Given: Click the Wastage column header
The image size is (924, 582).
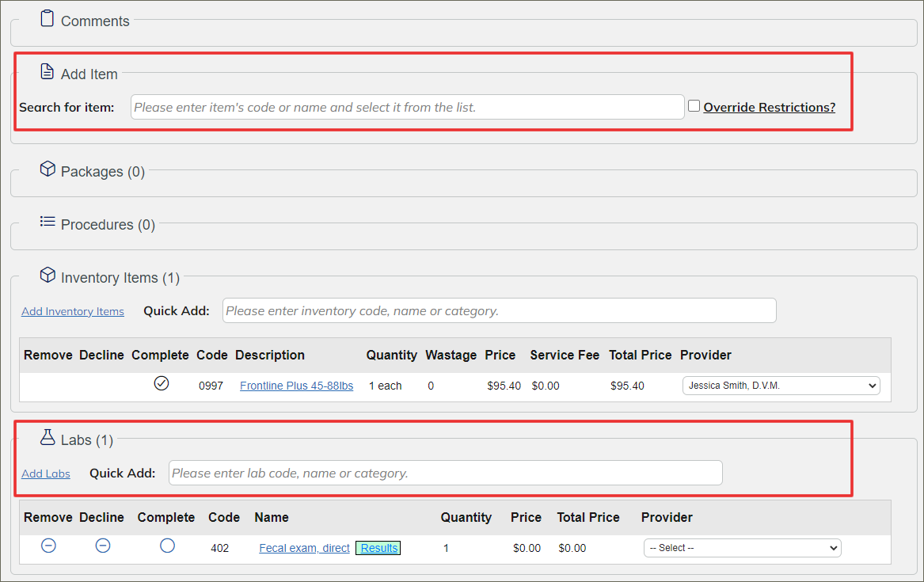Looking at the screenshot, I should coord(451,356).
